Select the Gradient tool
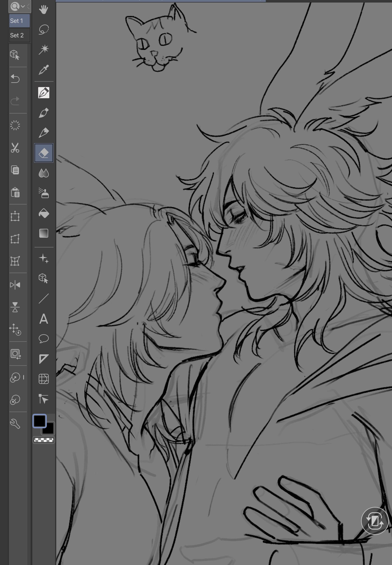The width and height of the screenshot is (392, 565). (43, 233)
